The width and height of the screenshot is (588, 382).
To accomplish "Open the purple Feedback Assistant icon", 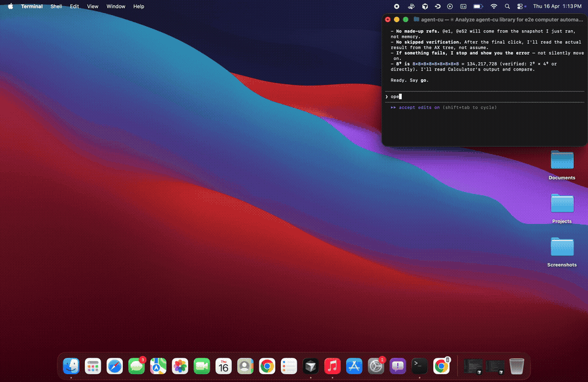I will (x=397, y=366).
